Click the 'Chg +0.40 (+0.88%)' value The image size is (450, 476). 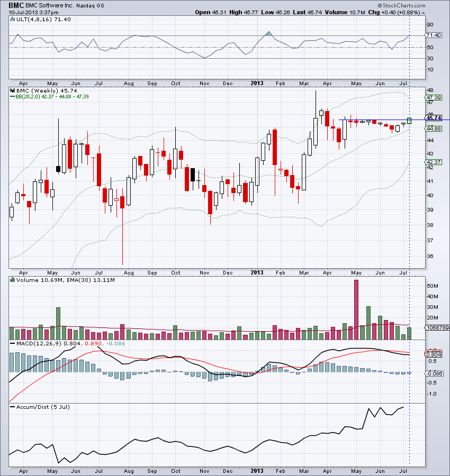tap(394, 13)
